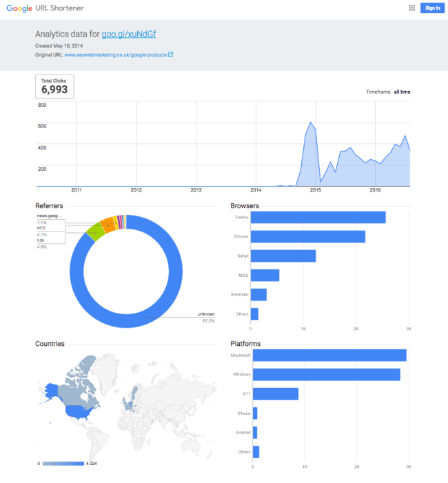Click the green t.co donut segment
Image resolution: width=448 pixels, height=483 pixels.
[94, 233]
